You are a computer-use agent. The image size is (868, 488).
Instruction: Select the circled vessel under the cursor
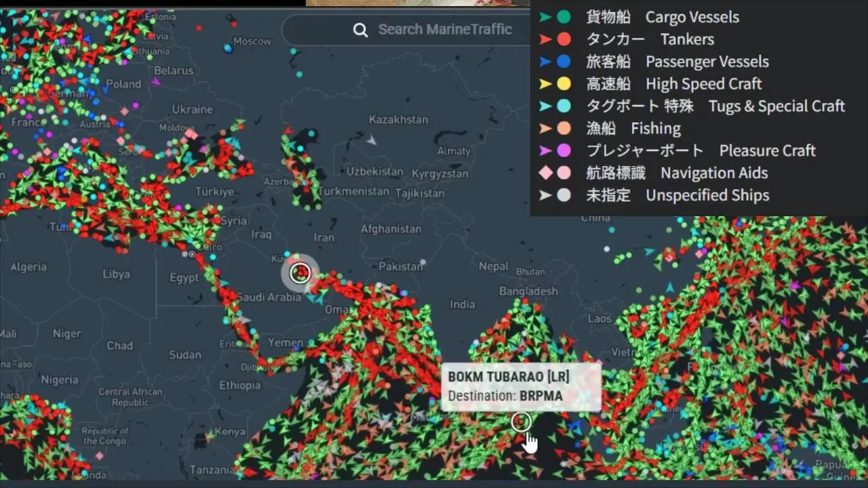coord(521,422)
